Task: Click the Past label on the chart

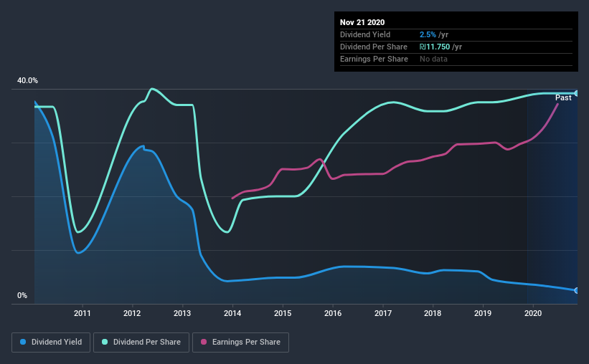Action: coord(563,97)
